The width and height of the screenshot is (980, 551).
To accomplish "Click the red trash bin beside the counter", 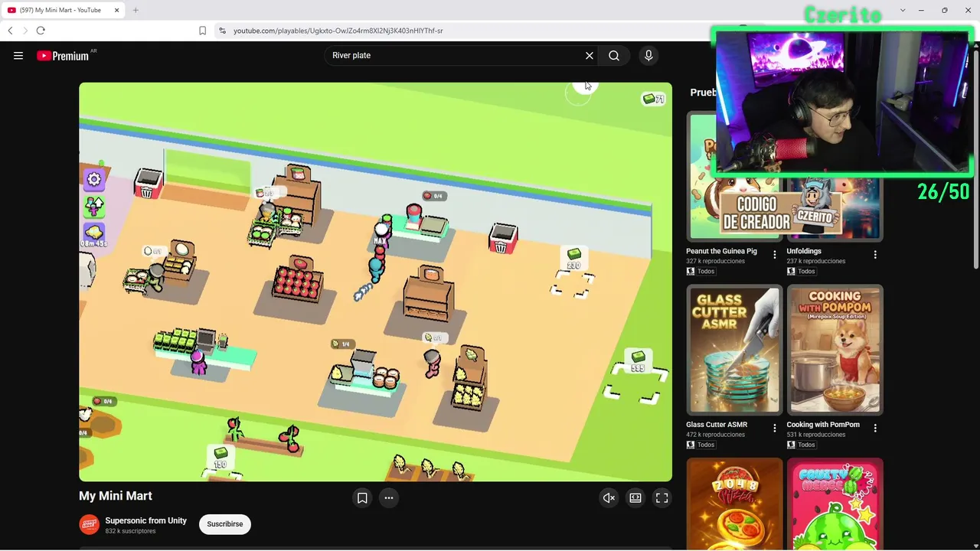I will pyautogui.click(x=502, y=238).
